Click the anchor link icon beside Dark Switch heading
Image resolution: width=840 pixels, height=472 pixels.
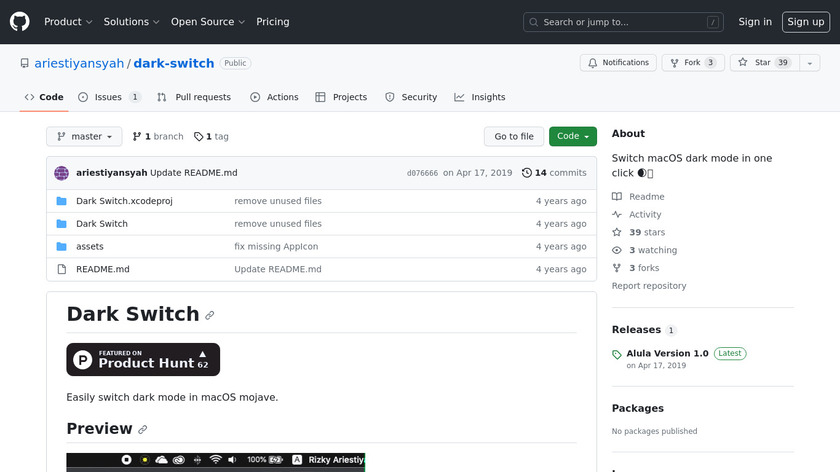209,316
